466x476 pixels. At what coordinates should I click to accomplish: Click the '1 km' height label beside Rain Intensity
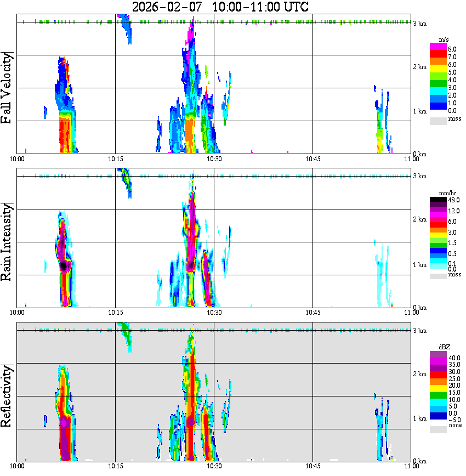(x=419, y=265)
